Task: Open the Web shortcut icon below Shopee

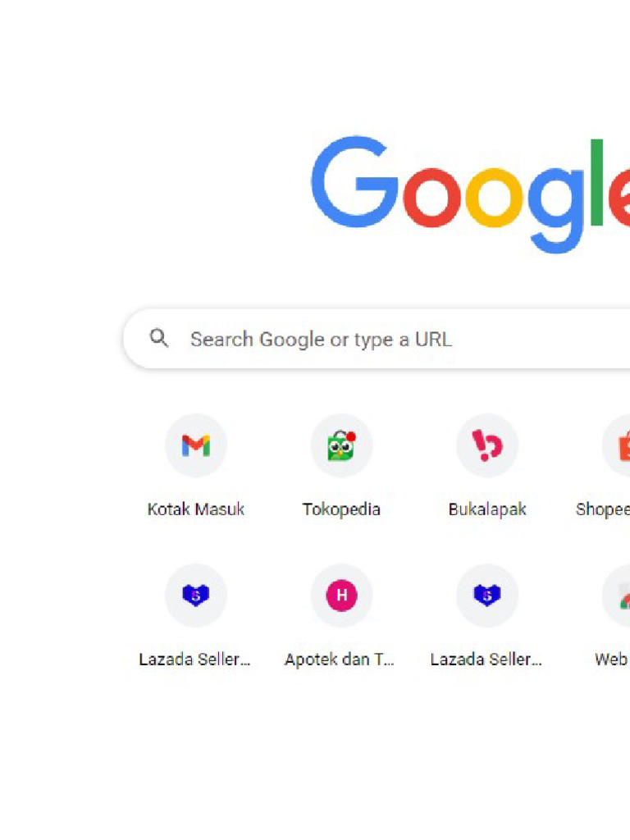Action: point(620,596)
